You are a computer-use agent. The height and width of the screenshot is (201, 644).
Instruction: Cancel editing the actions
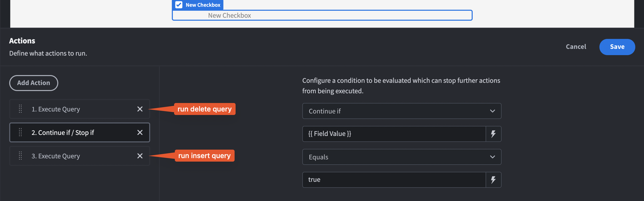576,47
